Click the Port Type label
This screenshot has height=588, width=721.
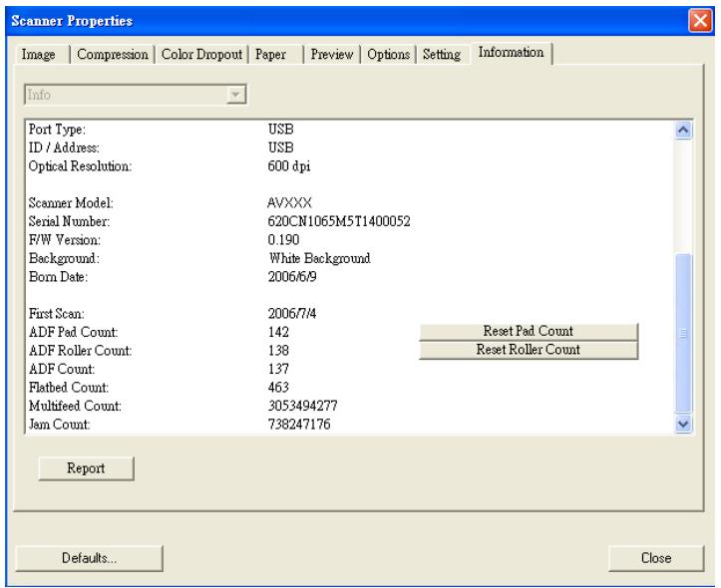[57, 130]
